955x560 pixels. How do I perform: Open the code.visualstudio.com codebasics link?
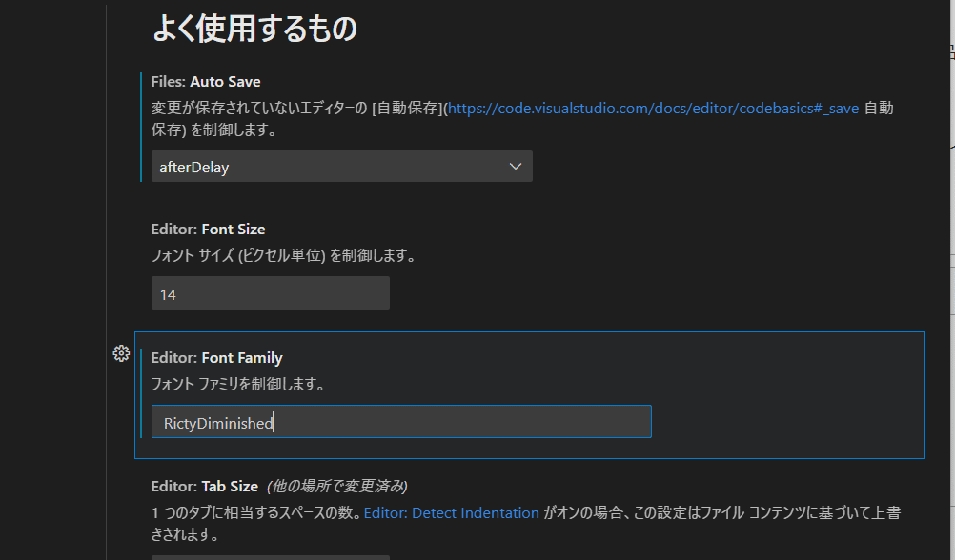[x=654, y=109]
